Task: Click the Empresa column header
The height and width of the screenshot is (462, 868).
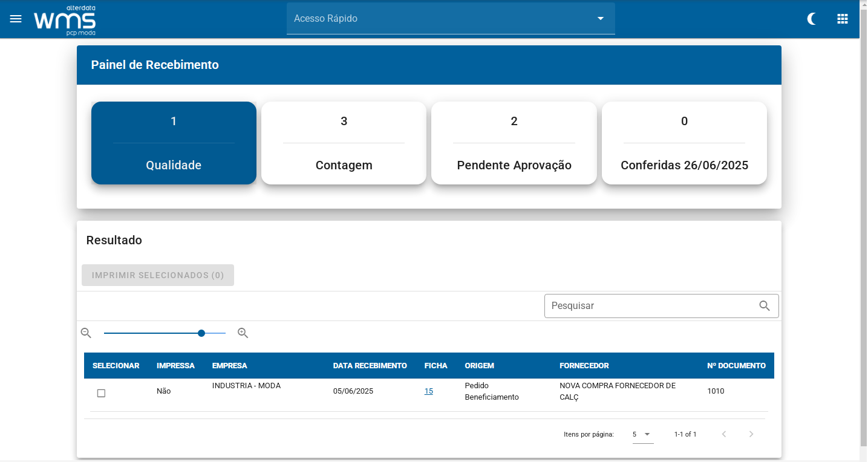Action: (x=230, y=366)
